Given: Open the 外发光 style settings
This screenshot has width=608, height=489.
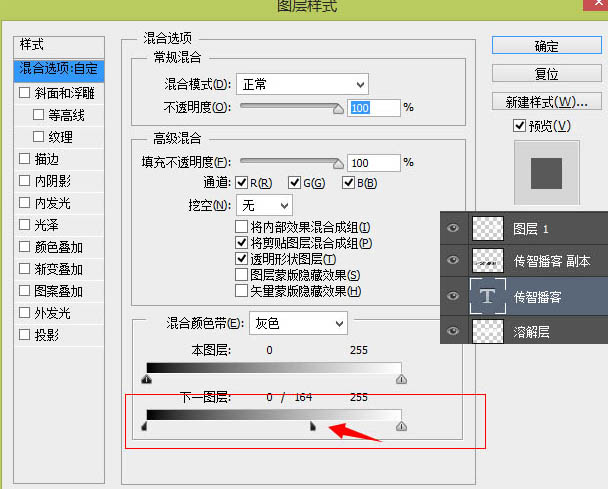Looking at the screenshot, I should 53,313.
